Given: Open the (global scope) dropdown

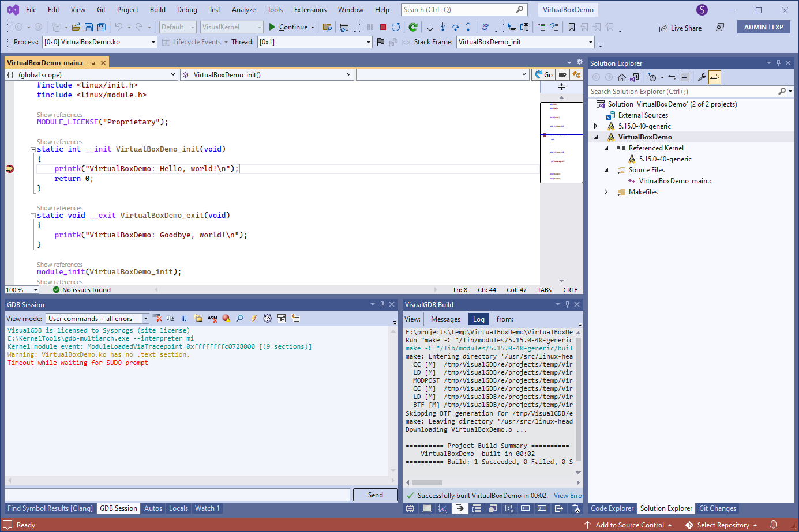Looking at the screenshot, I should click(91, 74).
